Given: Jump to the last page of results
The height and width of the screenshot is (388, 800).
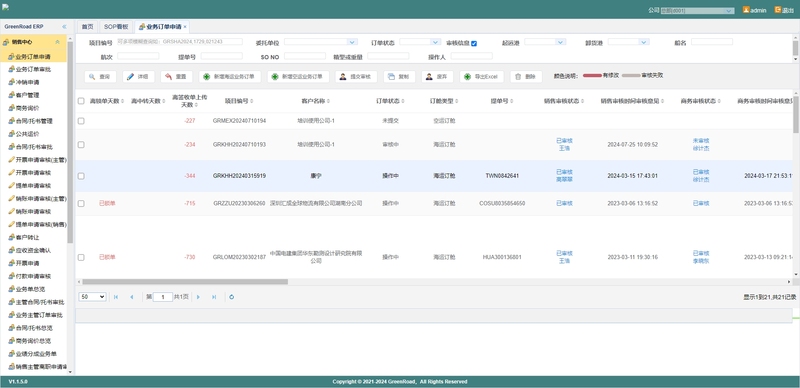Looking at the screenshot, I should pos(214,297).
